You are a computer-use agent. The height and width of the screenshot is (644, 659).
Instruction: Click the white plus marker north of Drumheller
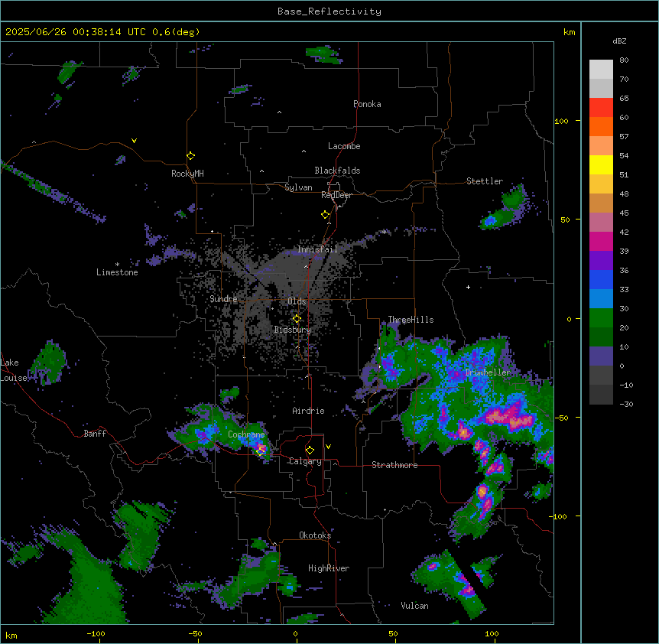tap(468, 287)
